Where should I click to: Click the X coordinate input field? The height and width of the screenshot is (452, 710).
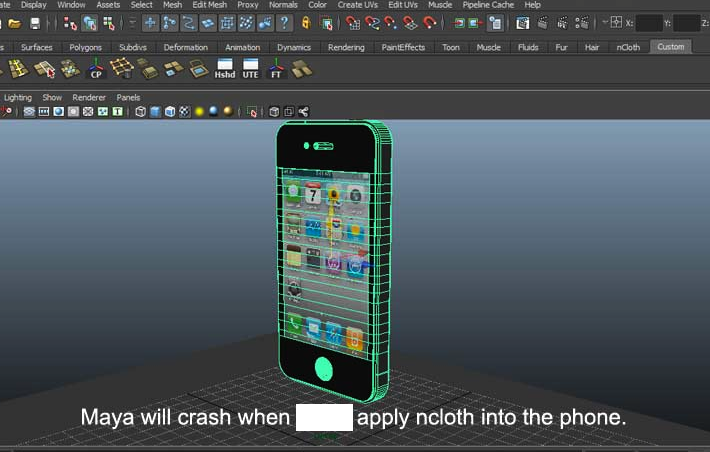click(649, 23)
